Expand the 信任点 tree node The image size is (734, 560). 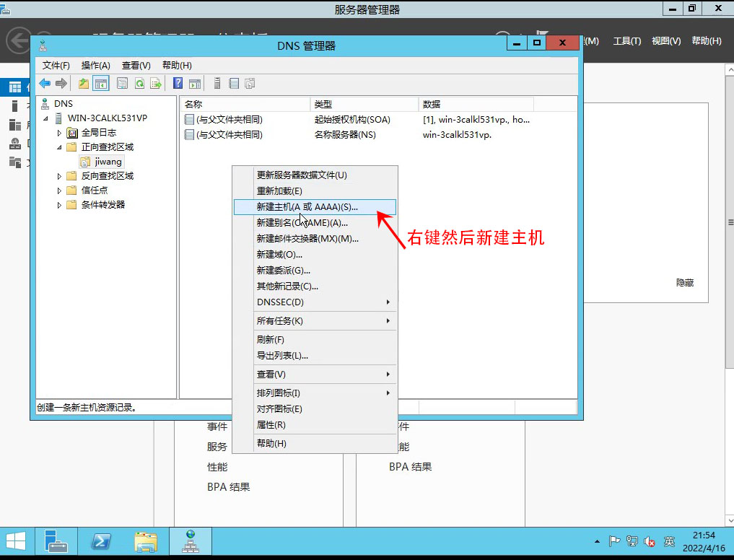59,190
